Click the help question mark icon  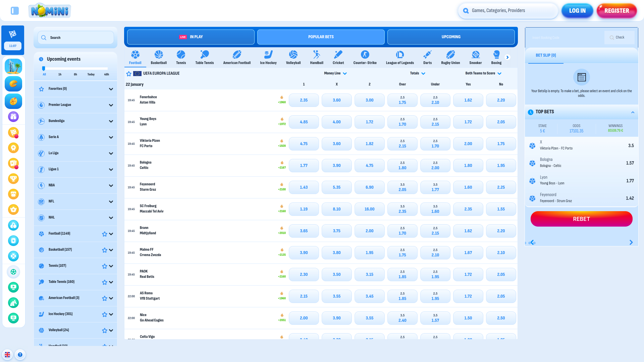coord(20,354)
